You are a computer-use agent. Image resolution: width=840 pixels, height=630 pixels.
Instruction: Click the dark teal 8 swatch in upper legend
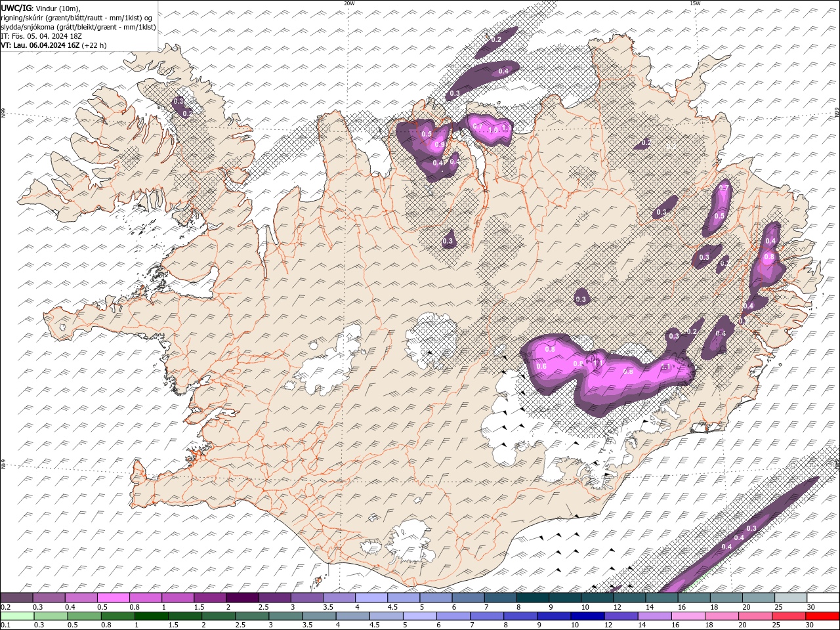[x=534, y=598]
